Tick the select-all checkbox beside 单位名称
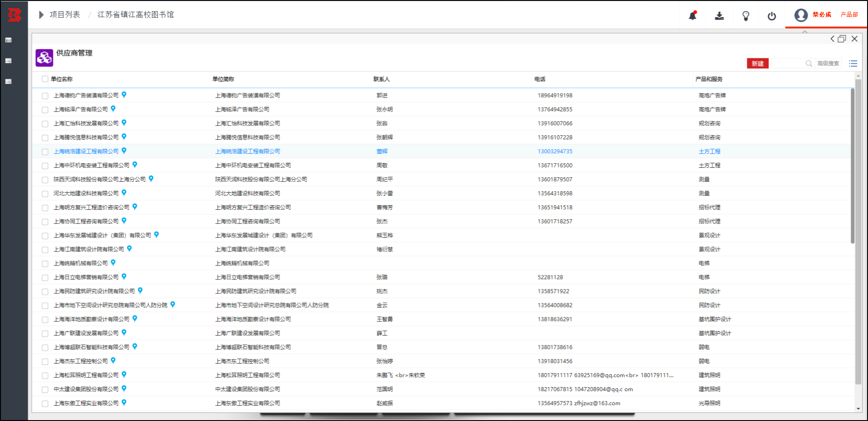 point(45,79)
